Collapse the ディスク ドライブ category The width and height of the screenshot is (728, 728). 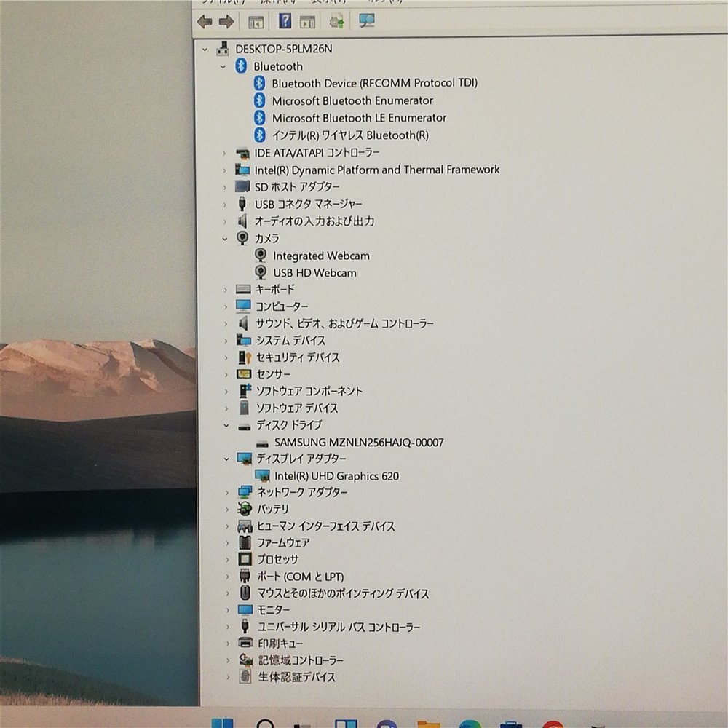tap(226, 426)
